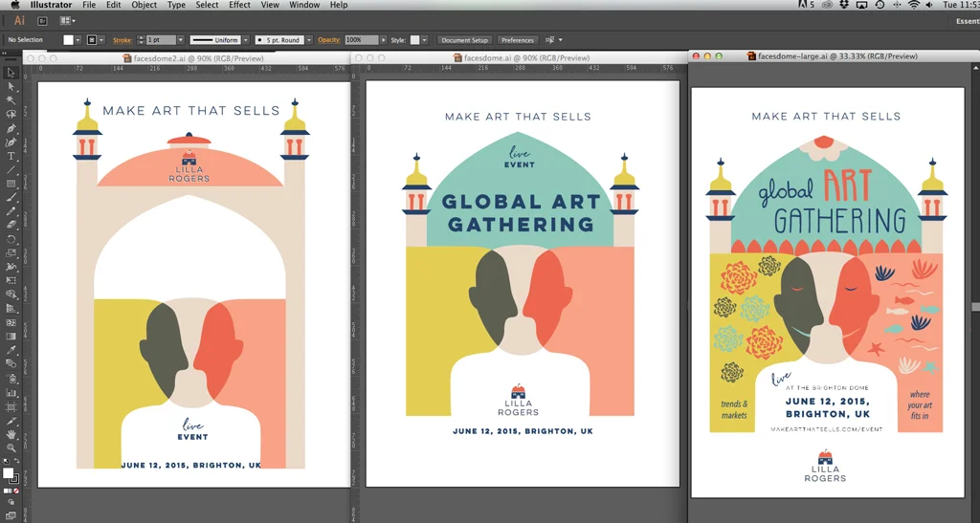
Task: Click the white Fill swatch in toolbox
Action: click(x=8, y=473)
